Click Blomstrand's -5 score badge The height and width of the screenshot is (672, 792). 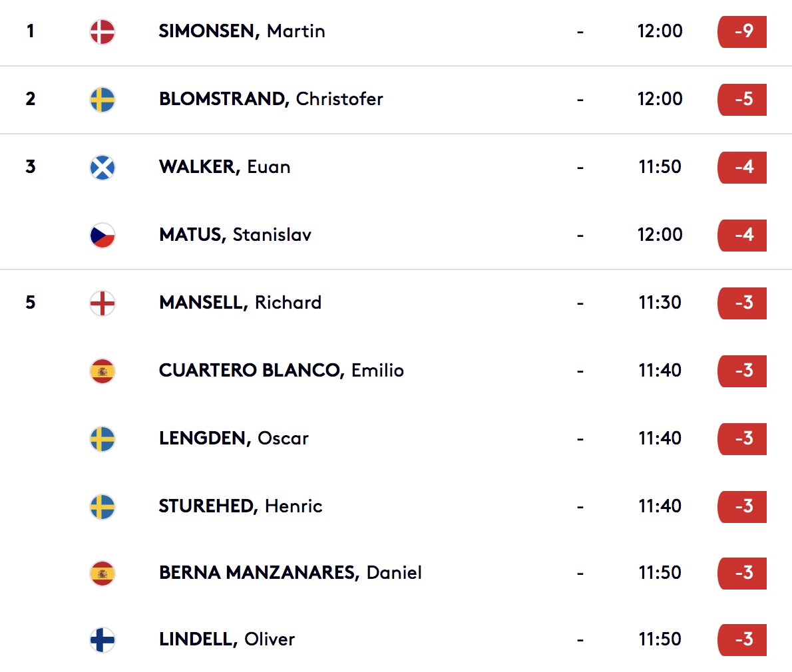click(743, 100)
